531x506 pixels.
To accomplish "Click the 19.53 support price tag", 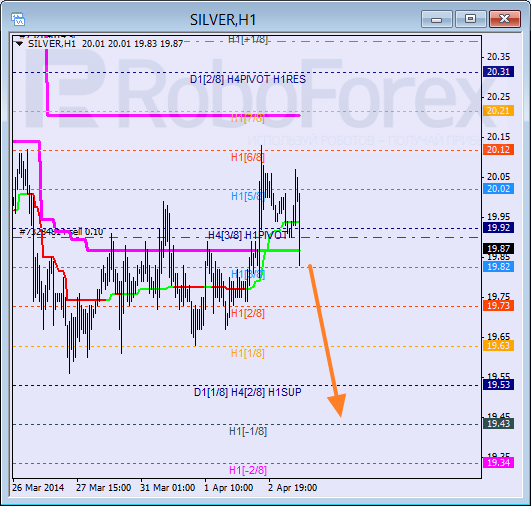I will (498, 385).
